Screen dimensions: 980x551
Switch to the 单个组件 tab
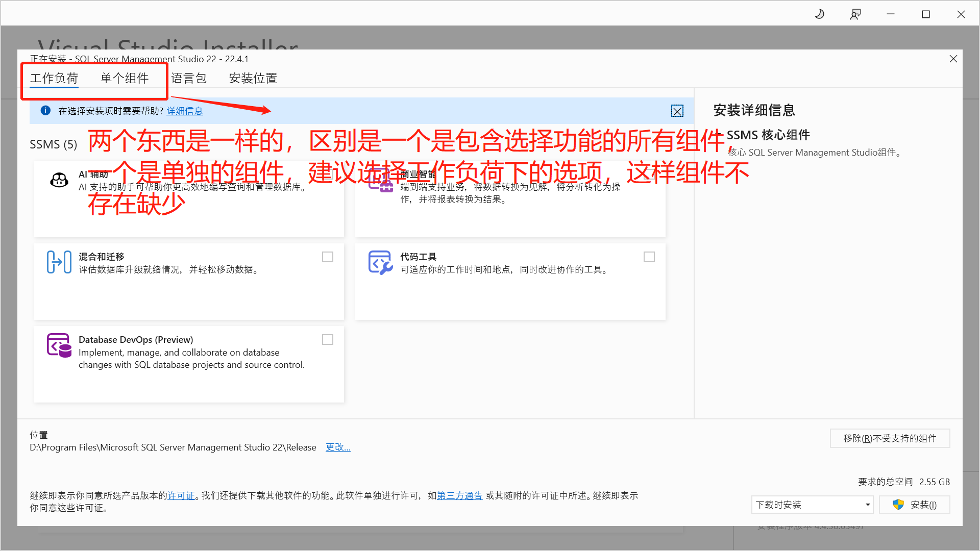click(125, 78)
